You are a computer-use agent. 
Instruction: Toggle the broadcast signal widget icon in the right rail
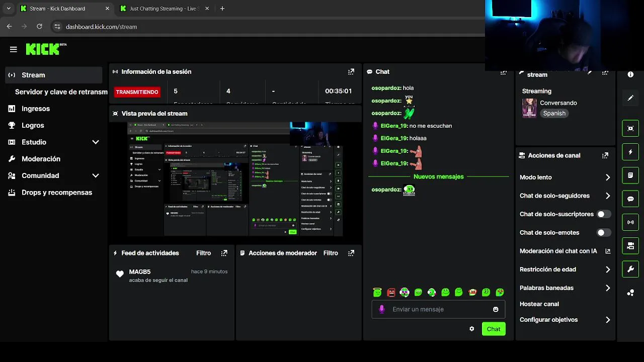click(x=630, y=222)
